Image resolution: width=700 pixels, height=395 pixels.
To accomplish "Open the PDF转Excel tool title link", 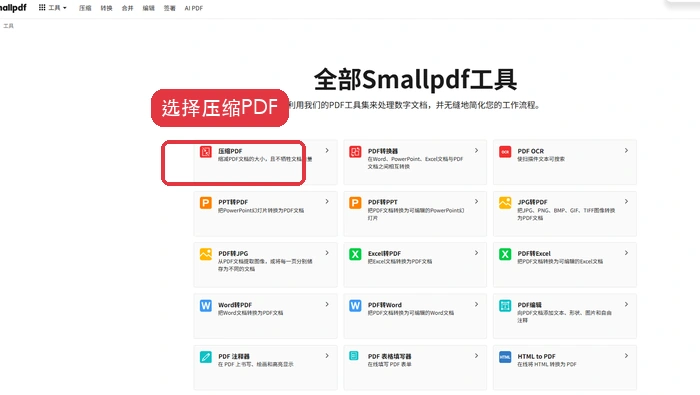I will (x=534, y=254).
